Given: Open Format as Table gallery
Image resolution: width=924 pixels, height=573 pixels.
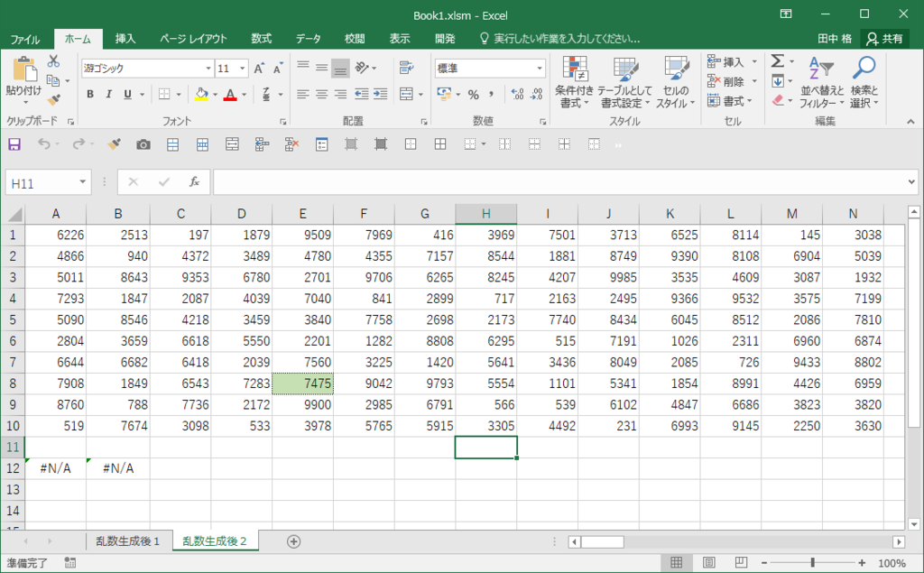Looking at the screenshot, I should tap(625, 82).
